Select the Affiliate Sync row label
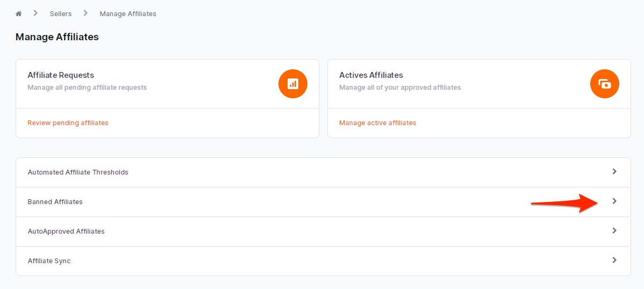 click(x=49, y=261)
